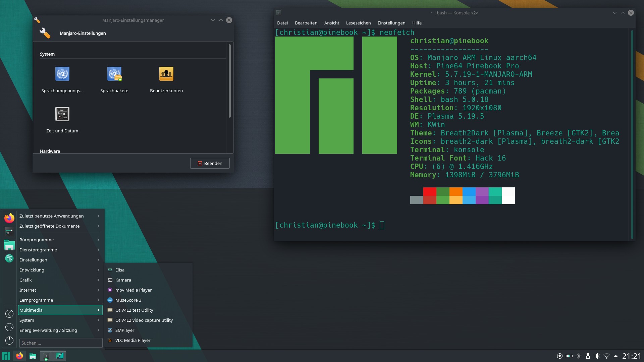The width and height of the screenshot is (644, 362).
Task: Expand the Internet category
Action: tap(60, 290)
